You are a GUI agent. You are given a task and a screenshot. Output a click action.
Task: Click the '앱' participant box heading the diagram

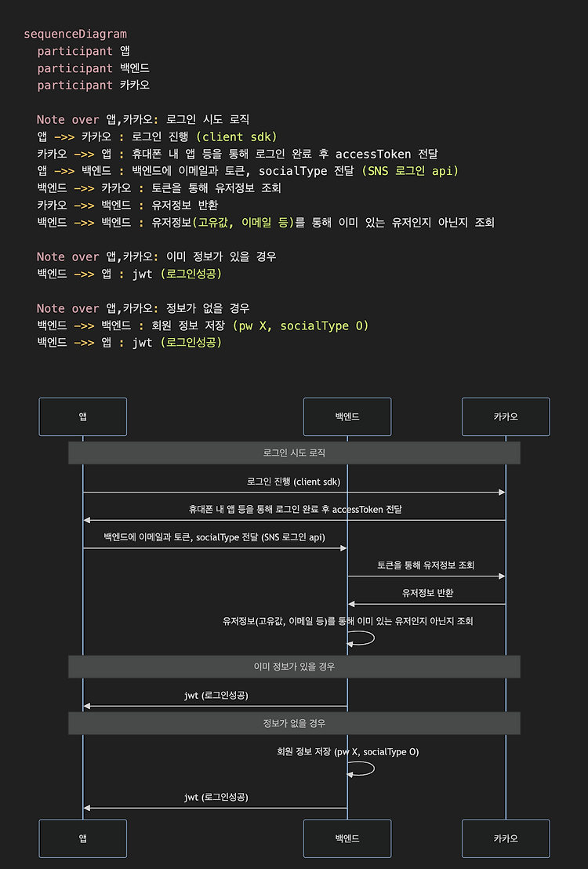click(x=82, y=416)
